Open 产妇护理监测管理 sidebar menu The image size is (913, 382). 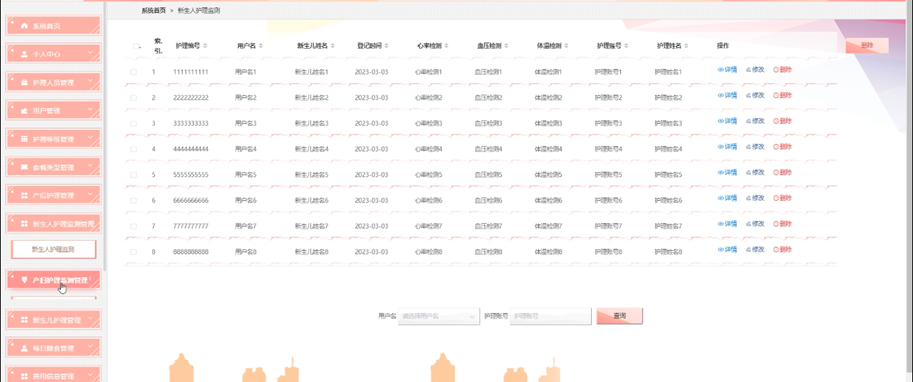[x=54, y=280]
